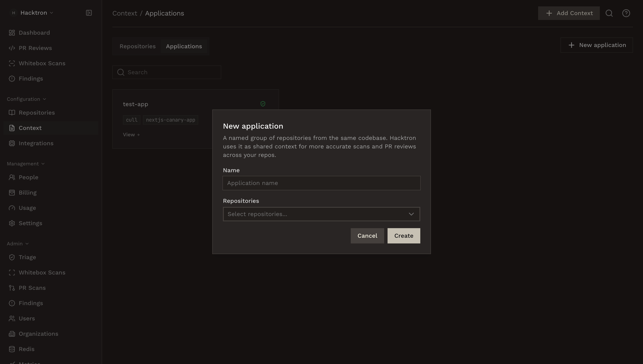
Task: Cancel the New application dialog
Action: point(367,236)
